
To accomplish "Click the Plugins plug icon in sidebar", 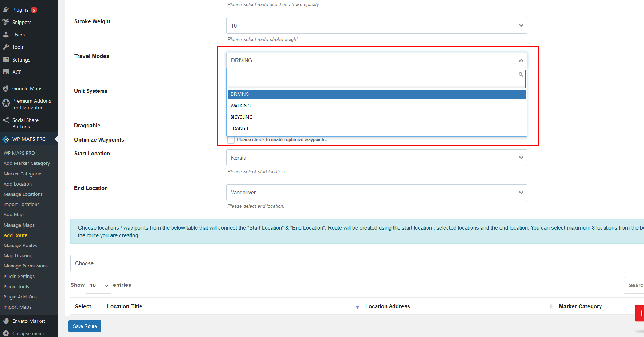I will (x=6, y=10).
